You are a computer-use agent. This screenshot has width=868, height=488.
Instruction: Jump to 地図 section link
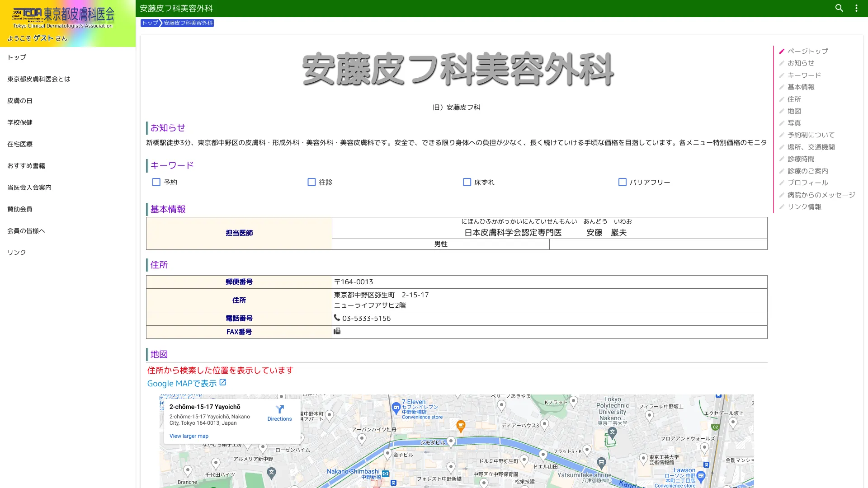point(794,111)
